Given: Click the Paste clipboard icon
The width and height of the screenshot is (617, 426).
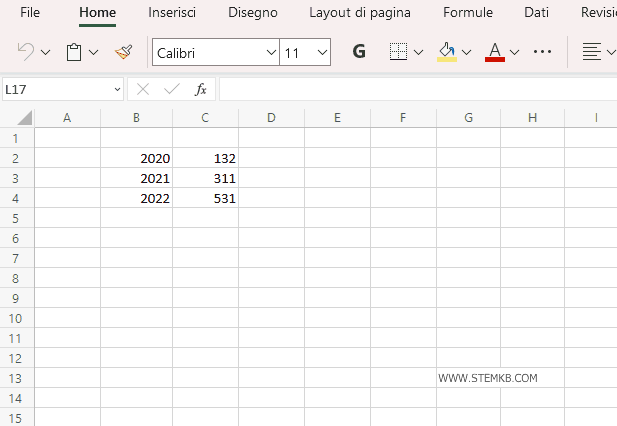Looking at the screenshot, I should (74, 52).
